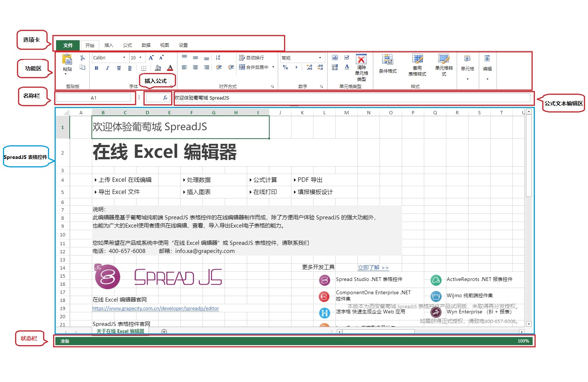Click 清除单元格类型 red X icon
Viewport: 588px width, 382px height.
click(361, 59)
